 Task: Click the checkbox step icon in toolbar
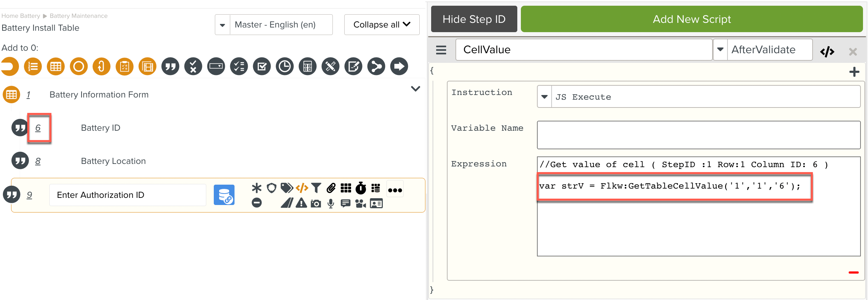[x=262, y=66]
